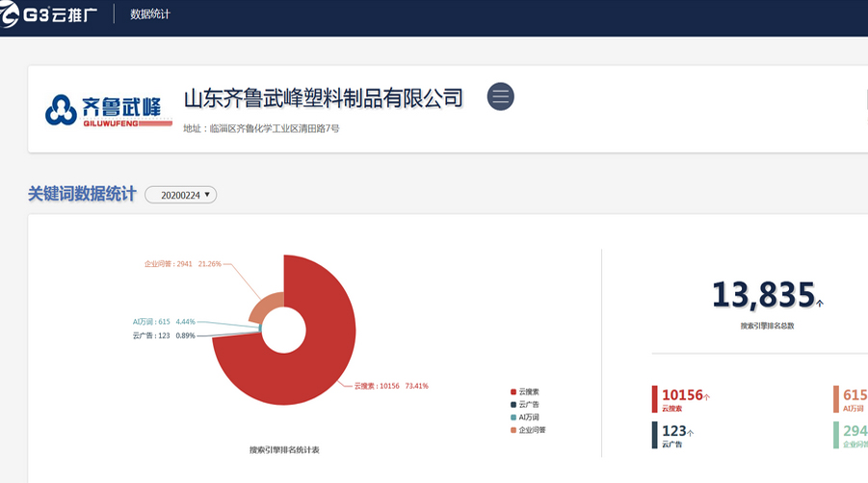Screen dimensions: 868x483
Task: Select the 企业问答 : 2941 21.26% label
Action: [x=183, y=264]
